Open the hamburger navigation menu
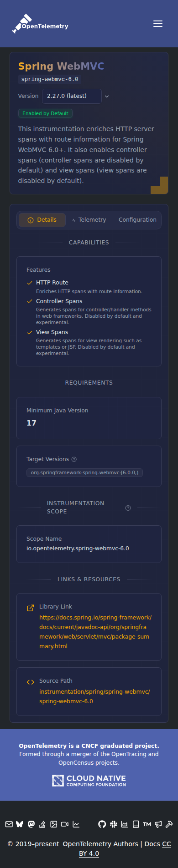 tap(158, 24)
